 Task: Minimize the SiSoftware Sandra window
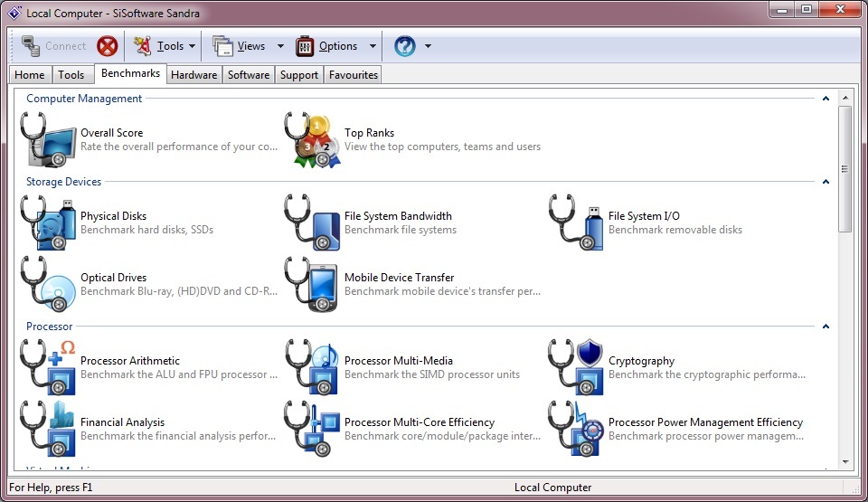click(781, 9)
